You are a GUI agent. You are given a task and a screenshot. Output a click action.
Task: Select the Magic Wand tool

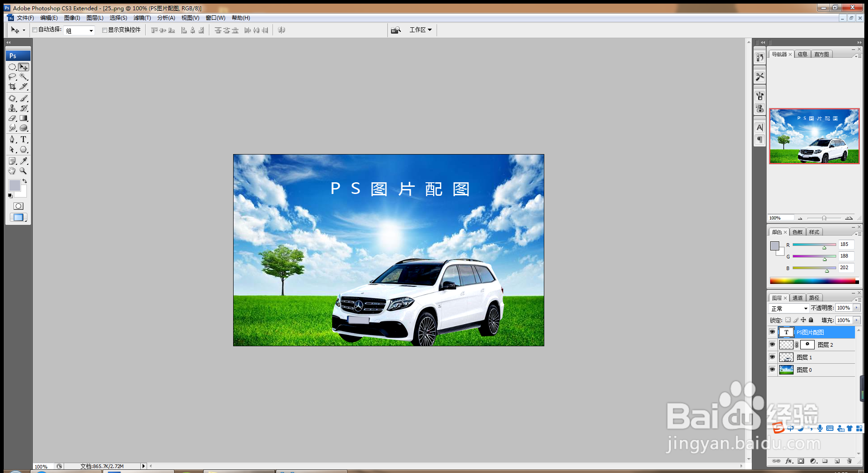[x=23, y=77]
